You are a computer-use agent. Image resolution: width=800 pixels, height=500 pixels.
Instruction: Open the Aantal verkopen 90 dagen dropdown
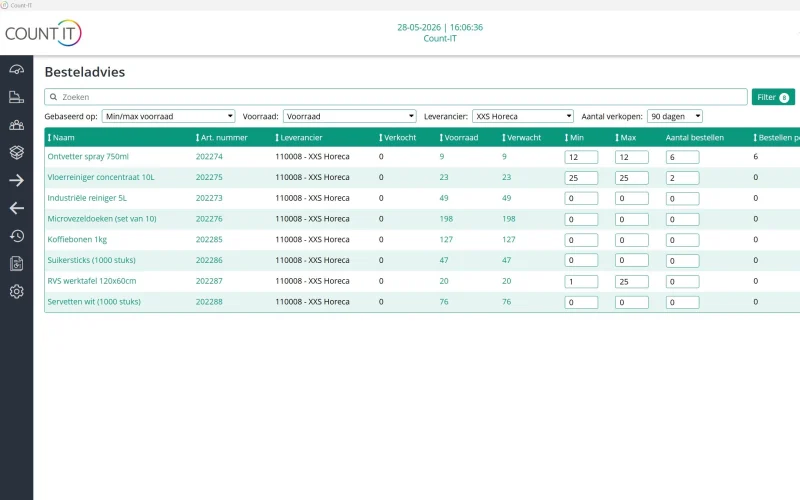point(674,116)
